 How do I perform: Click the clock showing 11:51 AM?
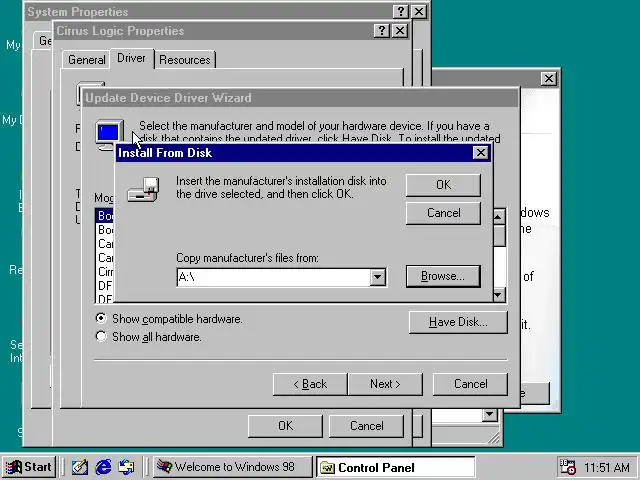[x=607, y=467]
